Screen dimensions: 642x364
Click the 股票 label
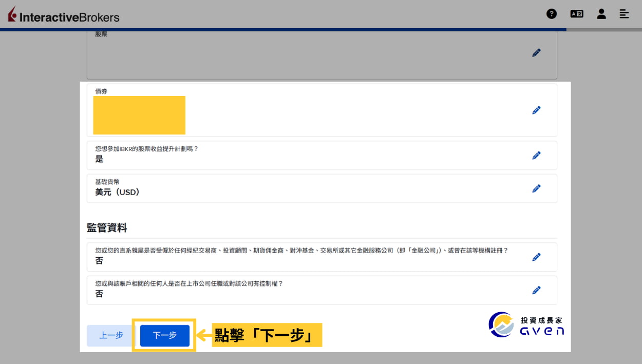coord(101,34)
